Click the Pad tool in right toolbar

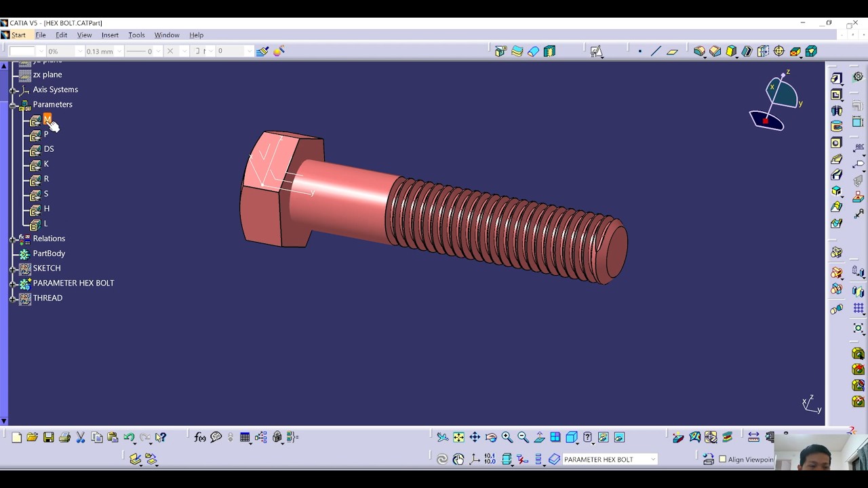point(836,79)
